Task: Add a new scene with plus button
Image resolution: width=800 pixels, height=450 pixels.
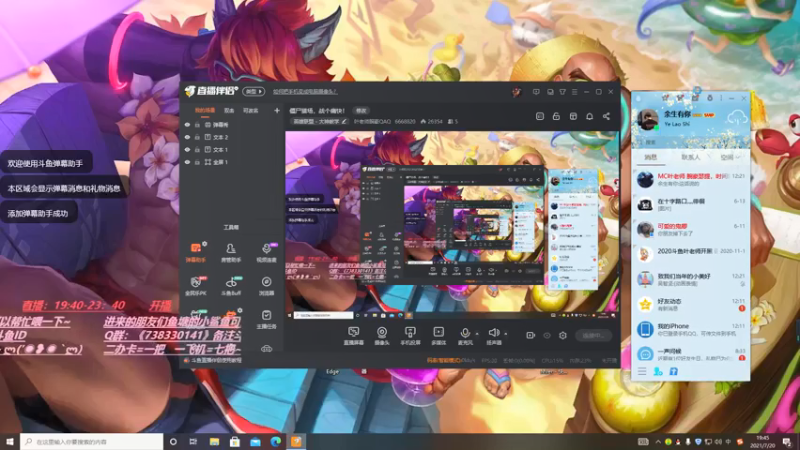Action: pyautogui.click(x=277, y=110)
